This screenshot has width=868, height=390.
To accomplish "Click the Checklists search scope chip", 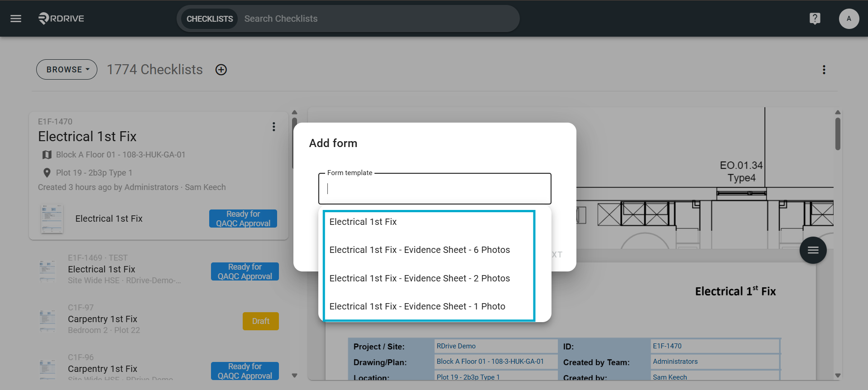I will point(210,19).
